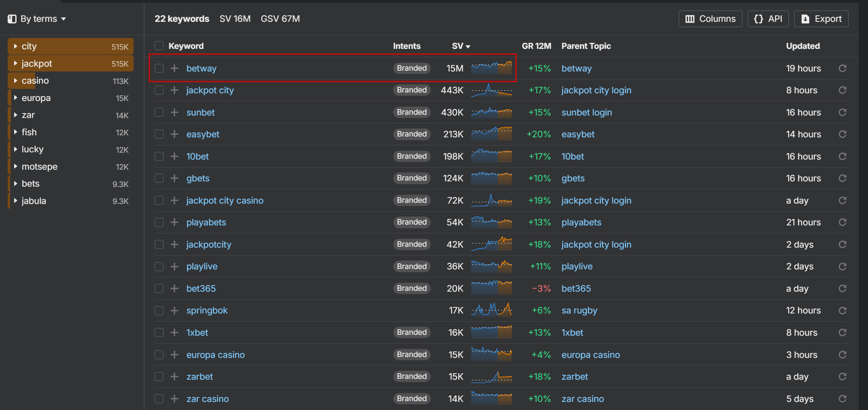Tick the select-all checkbox in the header
Screen dimensions: 868x410
click(159, 46)
